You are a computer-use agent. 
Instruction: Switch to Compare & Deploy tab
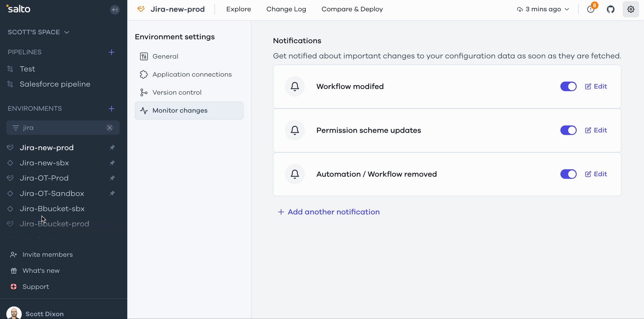coord(352,9)
